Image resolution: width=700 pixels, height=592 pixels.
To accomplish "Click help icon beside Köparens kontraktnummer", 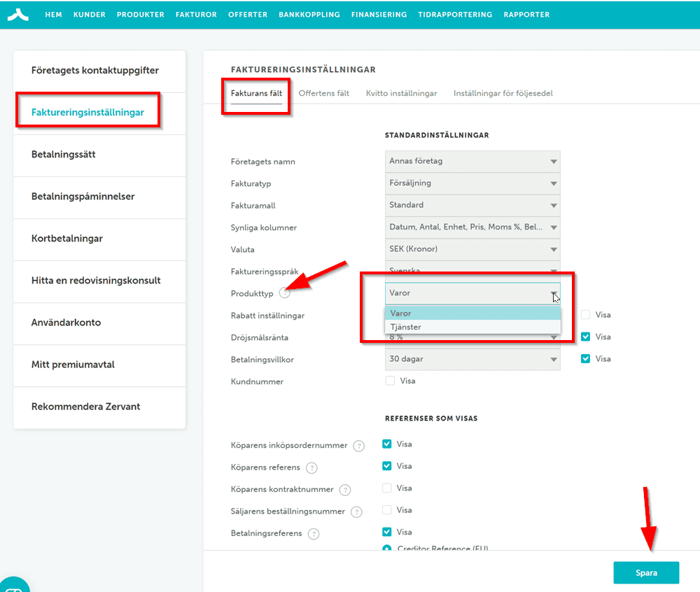I will pyautogui.click(x=344, y=490).
